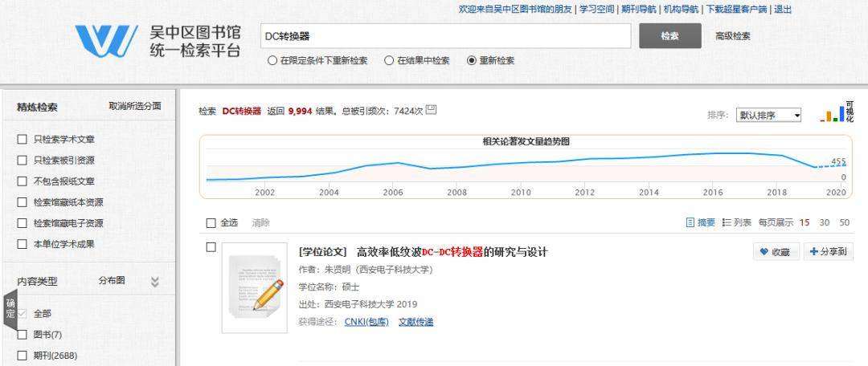This screenshot has width=868, height=366.
Task: Tick 不包含报纸文章 checkbox
Action: pos(23,181)
